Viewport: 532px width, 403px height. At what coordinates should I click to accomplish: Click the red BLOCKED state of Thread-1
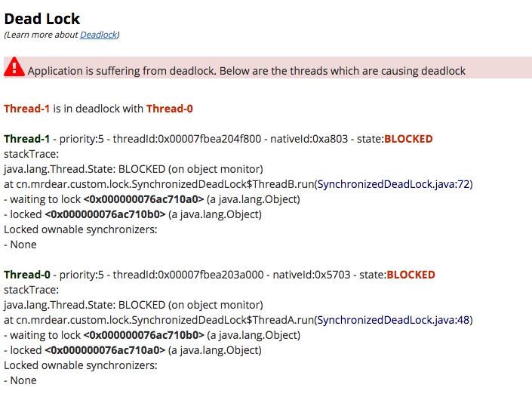(409, 139)
